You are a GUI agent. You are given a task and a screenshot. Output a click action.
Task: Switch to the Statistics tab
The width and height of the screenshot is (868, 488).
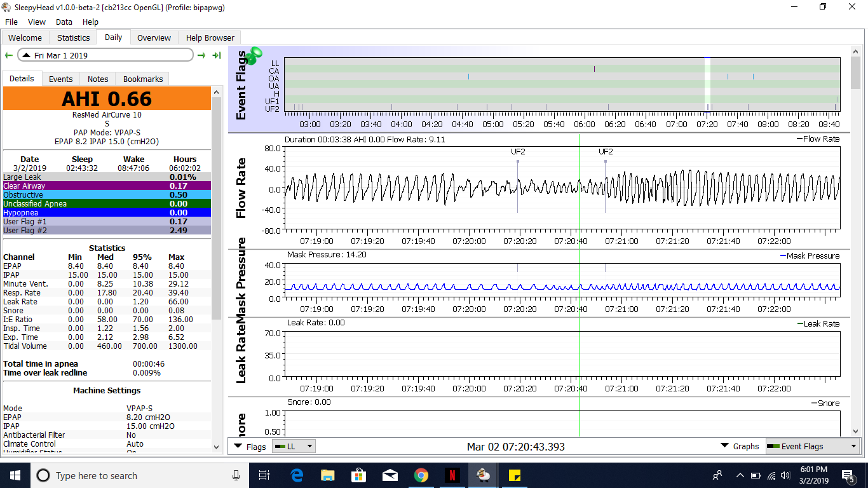pyautogui.click(x=74, y=37)
